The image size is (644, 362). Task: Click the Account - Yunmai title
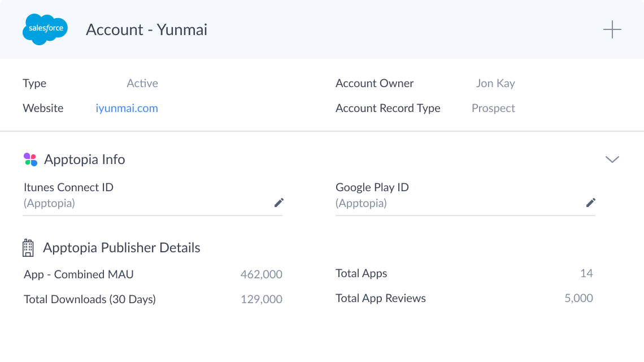click(146, 29)
